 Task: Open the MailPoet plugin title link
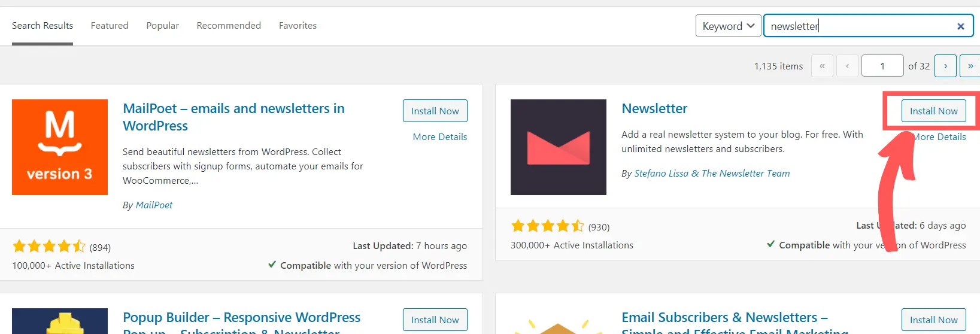click(x=233, y=117)
